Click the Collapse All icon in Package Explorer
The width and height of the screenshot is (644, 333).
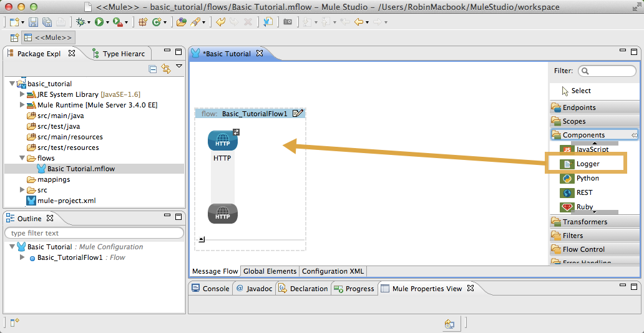point(153,69)
